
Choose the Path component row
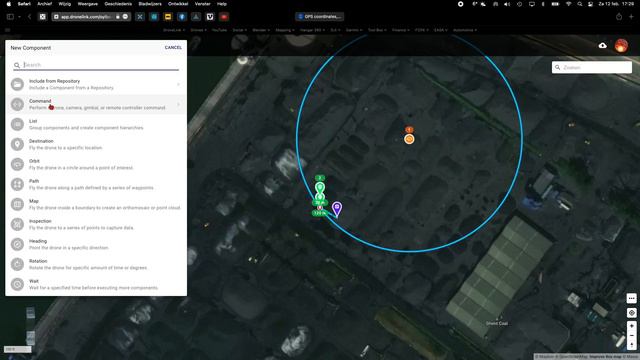[96, 184]
